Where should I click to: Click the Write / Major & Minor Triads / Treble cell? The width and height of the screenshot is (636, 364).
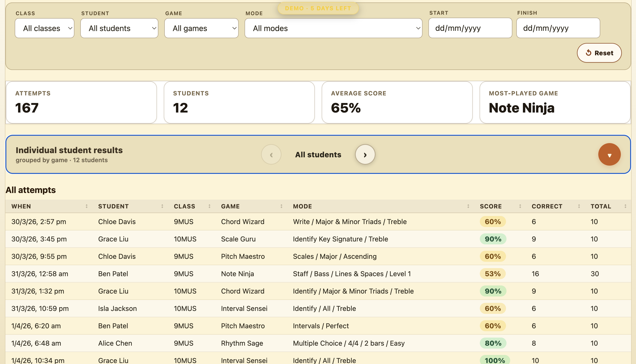350,222
